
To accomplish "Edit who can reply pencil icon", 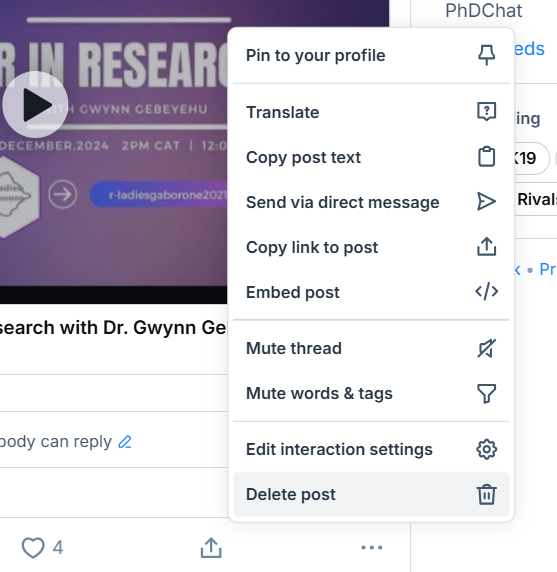I will tap(125, 442).
